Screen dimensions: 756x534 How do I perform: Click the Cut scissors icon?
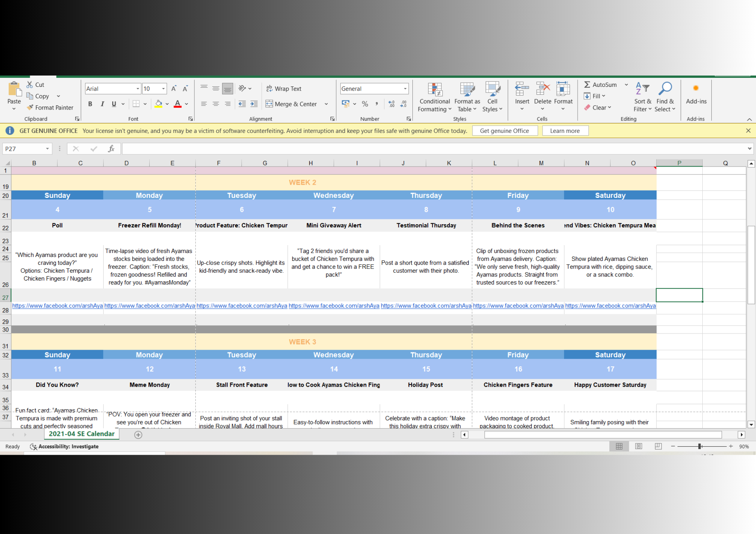[29, 85]
